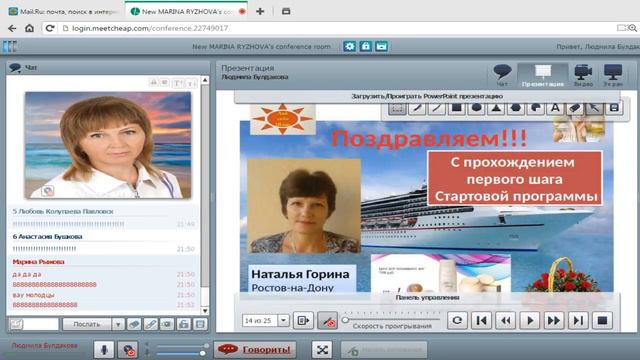Viewport: 640px width, 360px height.
Task: Click the paperclip attach icon in chat
Action: tap(150, 324)
